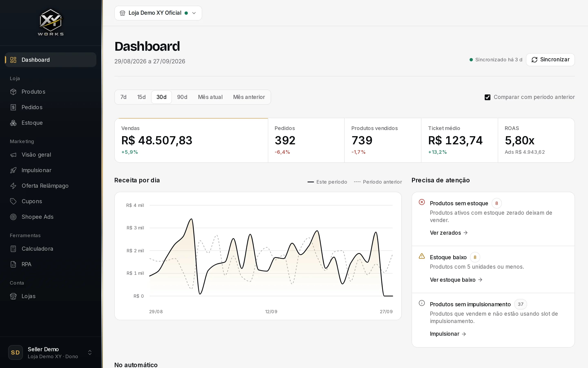588x368 pixels.
Task: Select the 90d period tab
Action: tap(182, 97)
